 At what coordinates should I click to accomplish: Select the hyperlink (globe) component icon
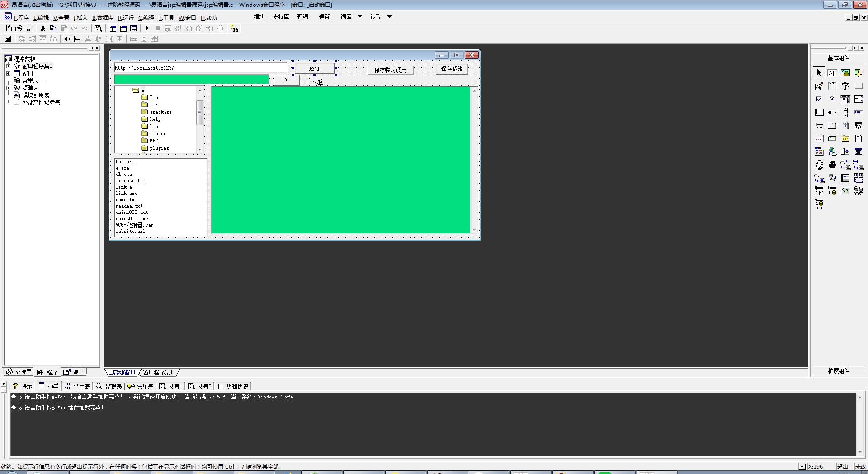click(x=832, y=152)
